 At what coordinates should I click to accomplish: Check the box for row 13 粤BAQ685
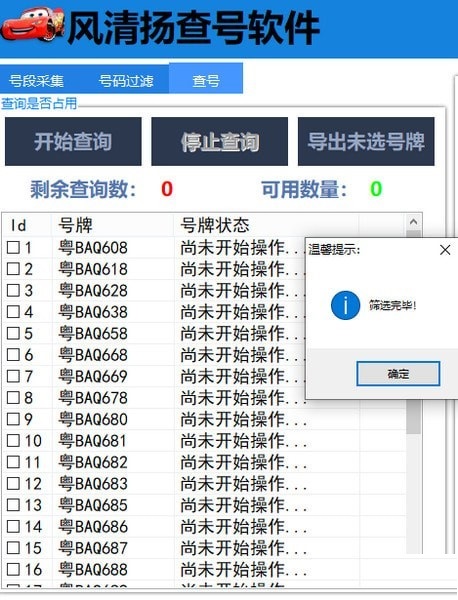pos(13,505)
